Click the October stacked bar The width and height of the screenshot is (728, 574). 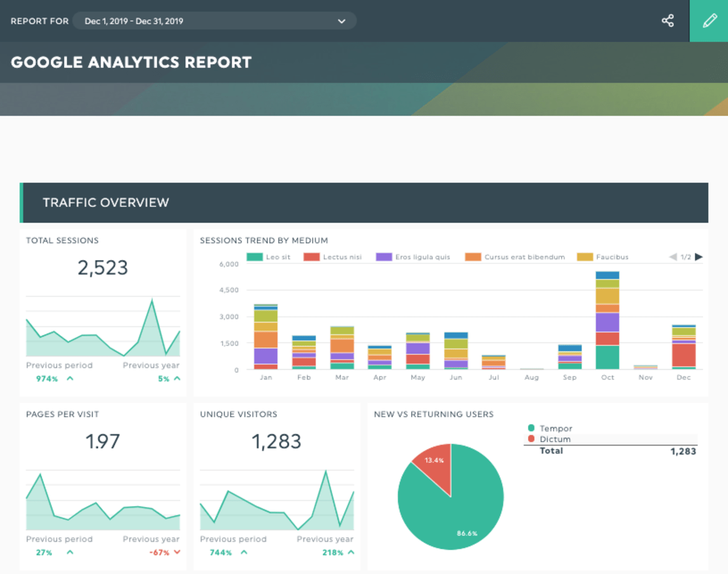click(607, 321)
